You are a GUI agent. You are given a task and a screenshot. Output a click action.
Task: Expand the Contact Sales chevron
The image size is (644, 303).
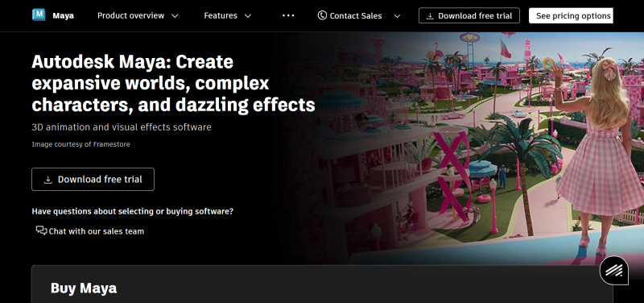pyautogui.click(x=397, y=16)
